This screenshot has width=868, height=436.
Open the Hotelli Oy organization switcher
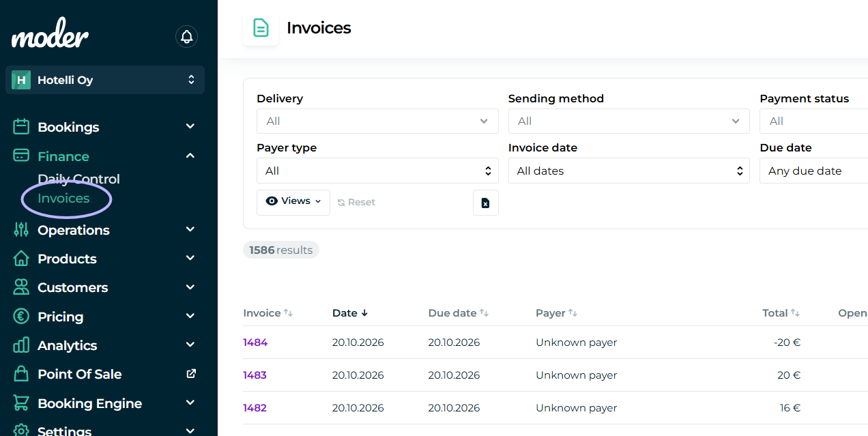click(x=105, y=80)
